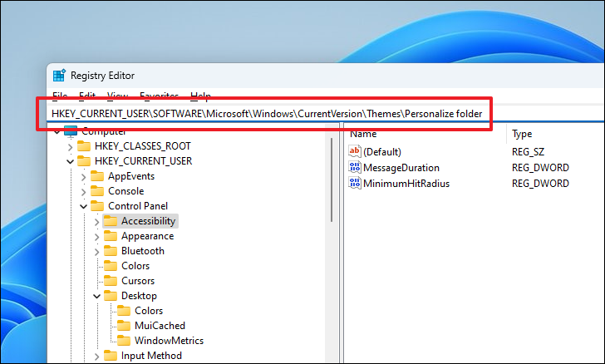Click the WindowMetrics folder icon
This screenshot has width=605, height=364.
(124, 341)
